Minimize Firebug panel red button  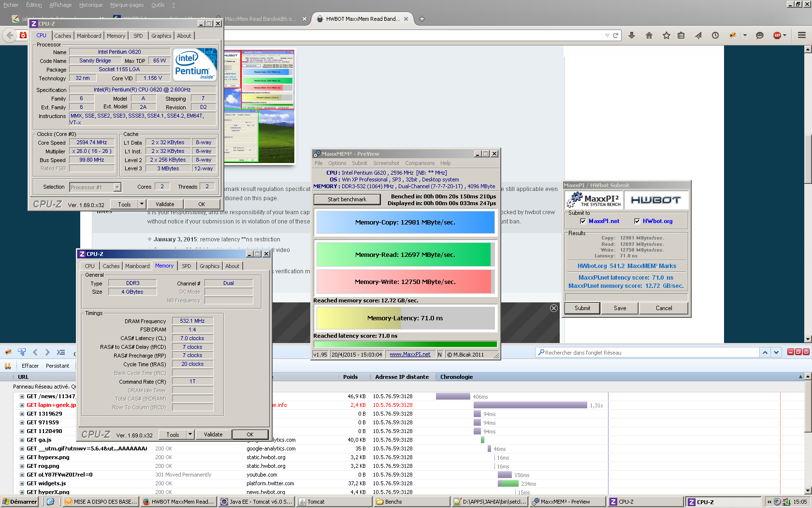[x=791, y=352]
